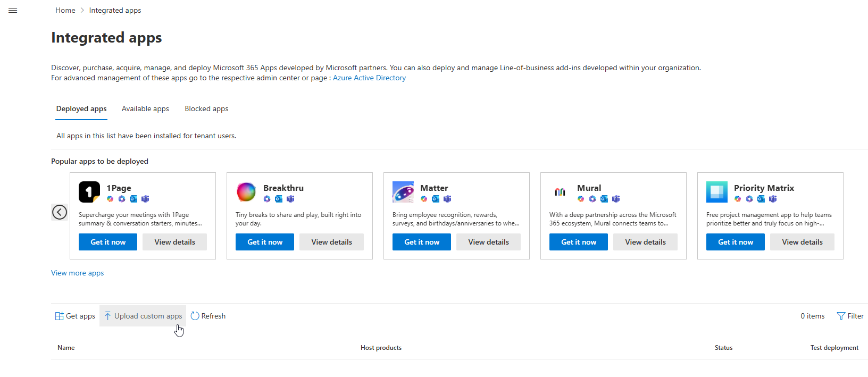Click the Host products column header

(x=381, y=348)
